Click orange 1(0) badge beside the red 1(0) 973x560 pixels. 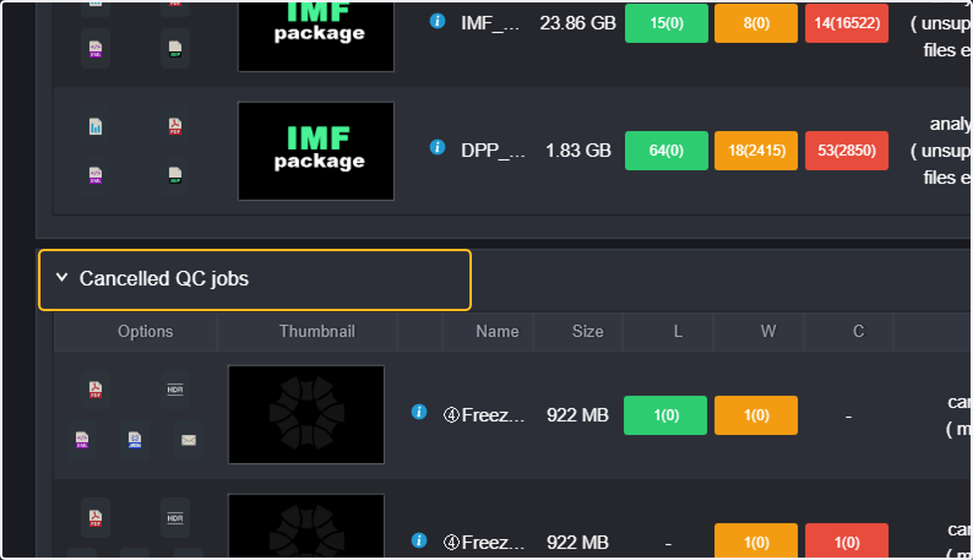click(x=756, y=542)
